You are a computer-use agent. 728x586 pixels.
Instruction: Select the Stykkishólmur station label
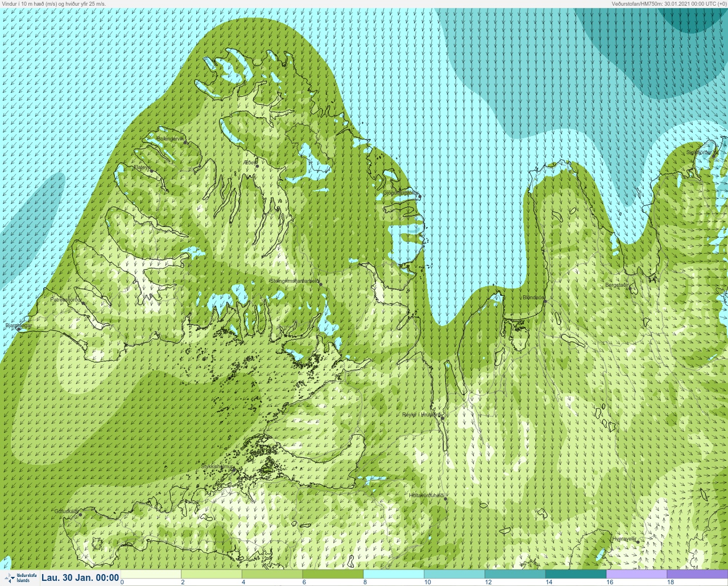[x=217, y=467]
